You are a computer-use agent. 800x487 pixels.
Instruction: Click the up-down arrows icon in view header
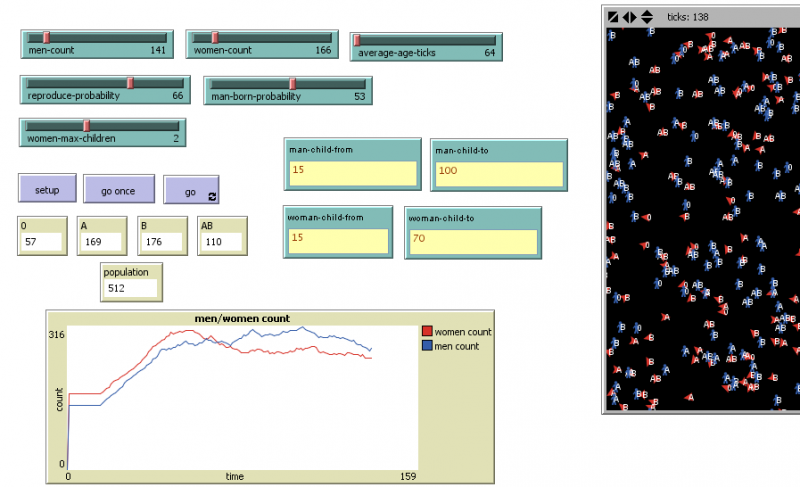tap(646, 17)
